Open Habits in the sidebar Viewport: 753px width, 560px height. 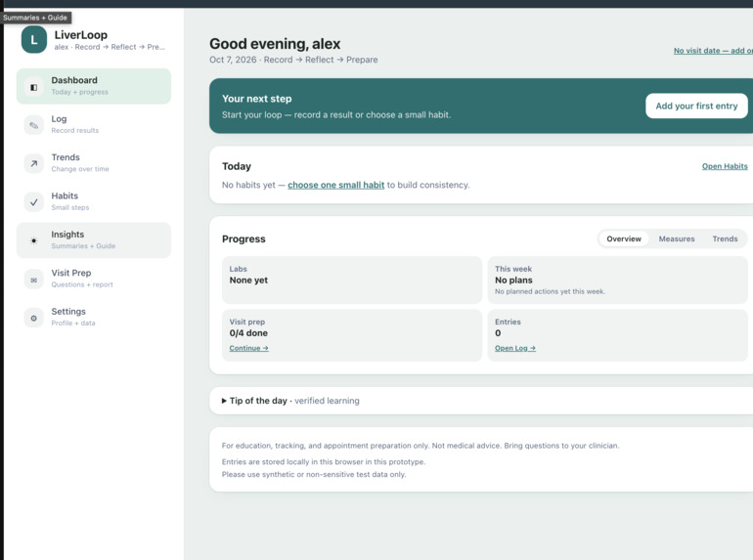click(x=94, y=201)
